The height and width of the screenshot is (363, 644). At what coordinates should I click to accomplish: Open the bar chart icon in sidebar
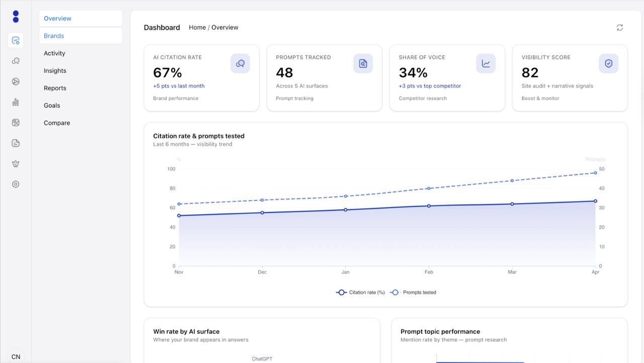pos(16,102)
